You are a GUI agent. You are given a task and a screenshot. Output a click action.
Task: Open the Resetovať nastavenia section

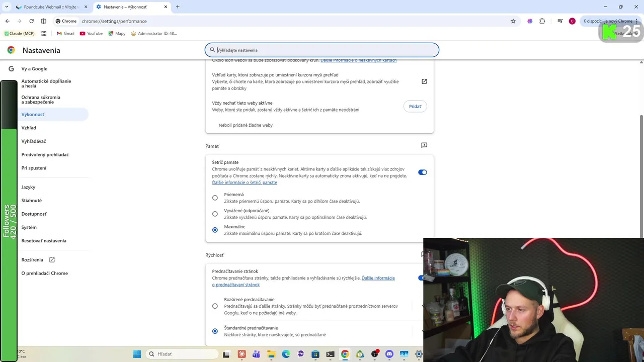pos(44,241)
